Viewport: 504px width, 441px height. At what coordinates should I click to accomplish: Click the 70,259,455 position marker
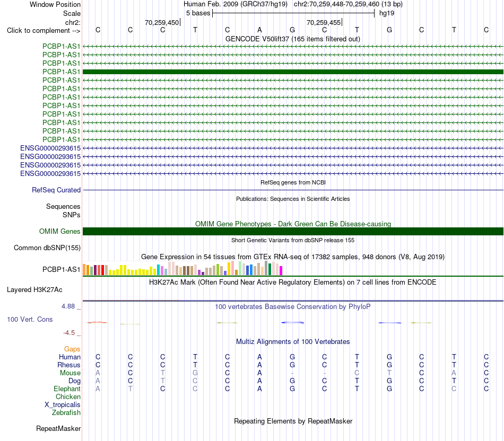pyautogui.click(x=324, y=22)
